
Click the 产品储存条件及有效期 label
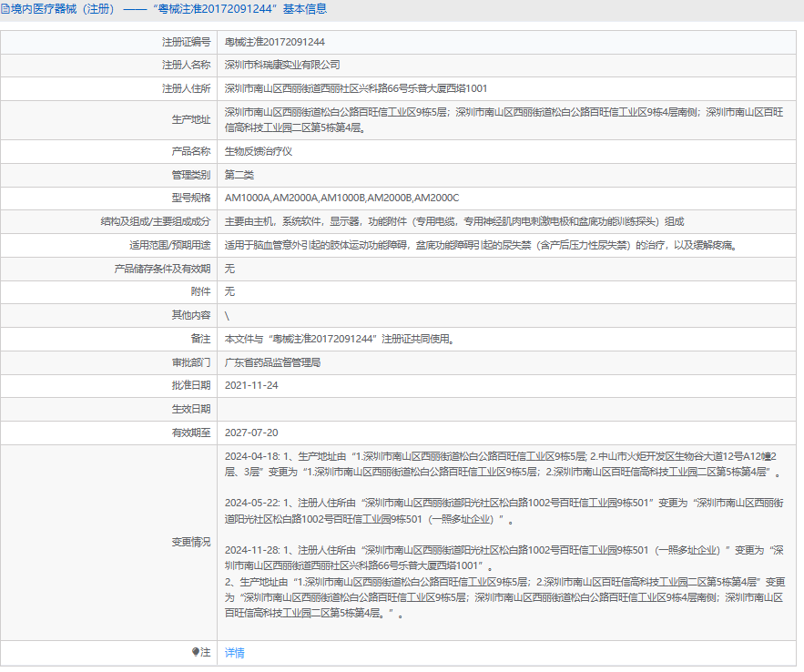click(x=162, y=269)
